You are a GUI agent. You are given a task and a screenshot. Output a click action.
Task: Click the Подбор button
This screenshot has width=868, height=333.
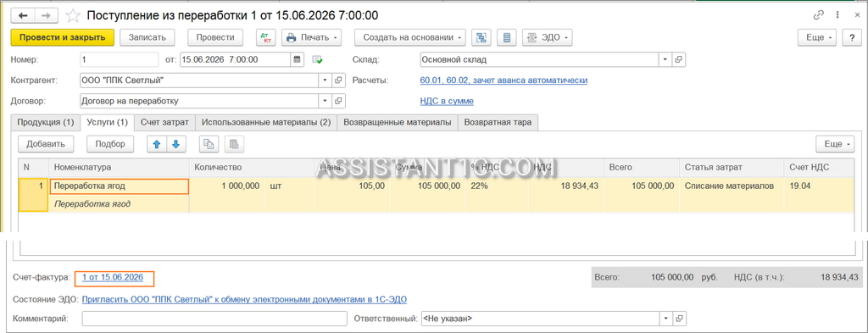pos(111,144)
